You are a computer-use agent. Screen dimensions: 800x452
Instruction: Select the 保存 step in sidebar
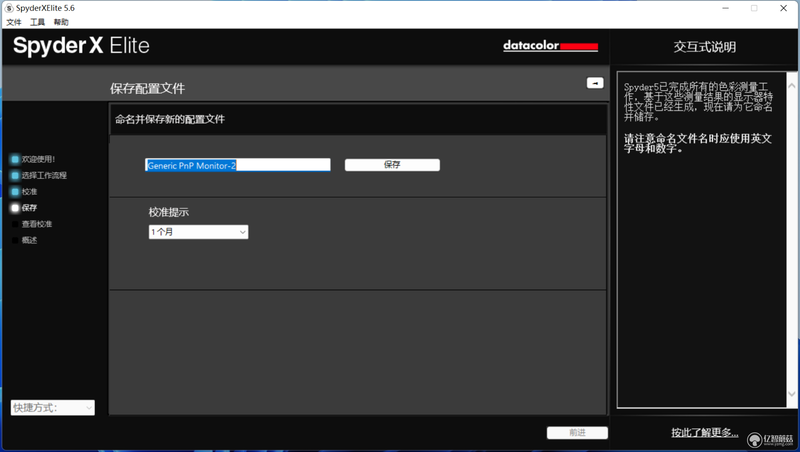29,208
